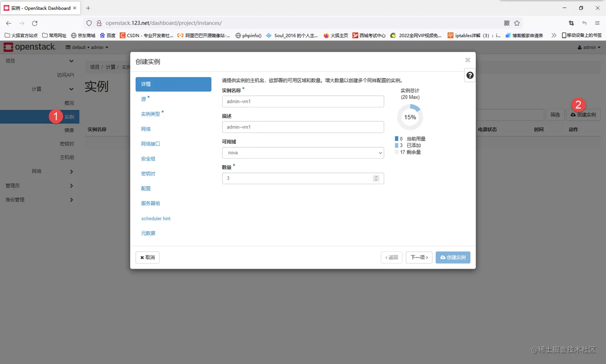Image resolution: width=606 pixels, height=364 pixels.
Task: Click the screenshot crop icon in toolbar
Action: coord(571,23)
